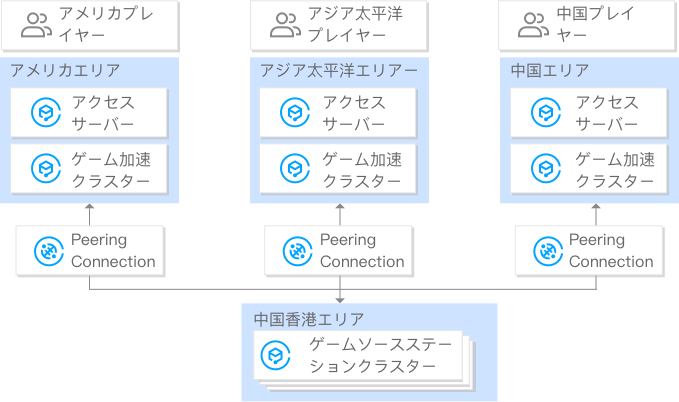Click the user icon beside 中国プレイヤー

[533, 25]
